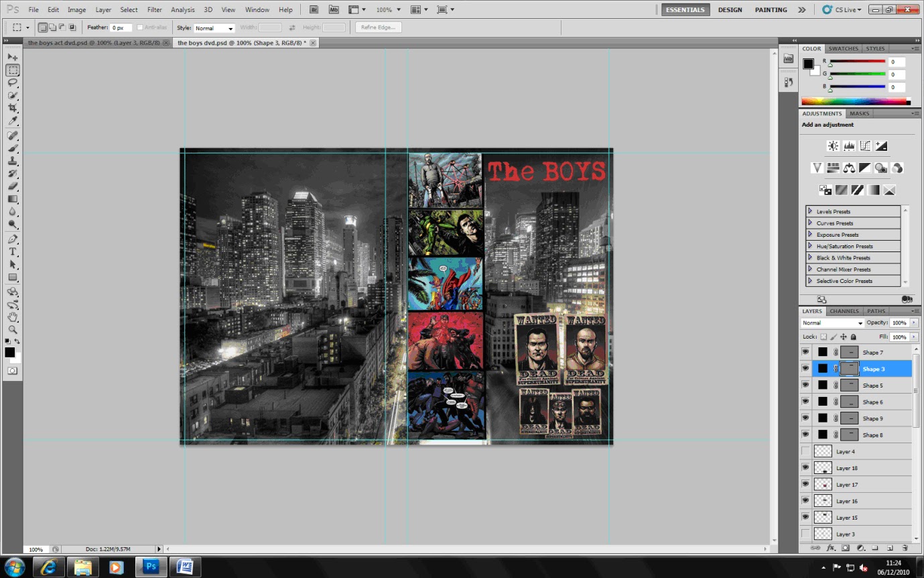Image resolution: width=924 pixels, height=578 pixels.
Task: Select the Crop tool
Action: [13, 108]
